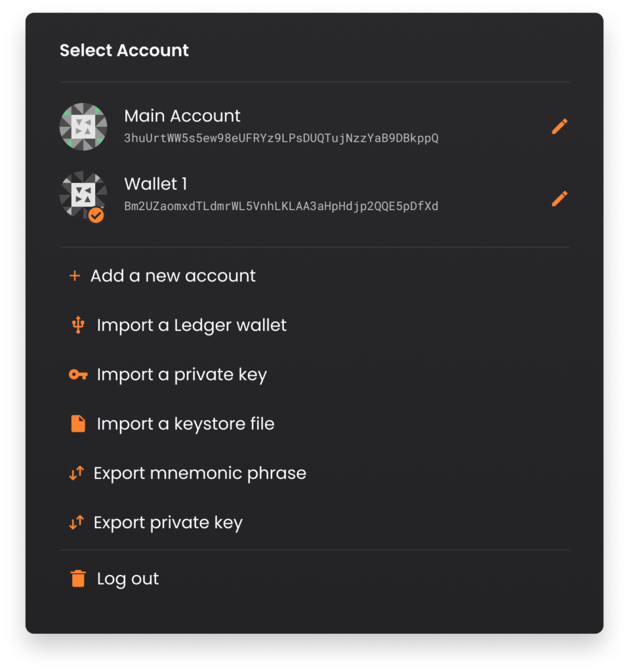629x672 pixels.
Task: Click the Wallet 1 address starting with Bm2UZ
Action: pyautogui.click(x=281, y=206)
